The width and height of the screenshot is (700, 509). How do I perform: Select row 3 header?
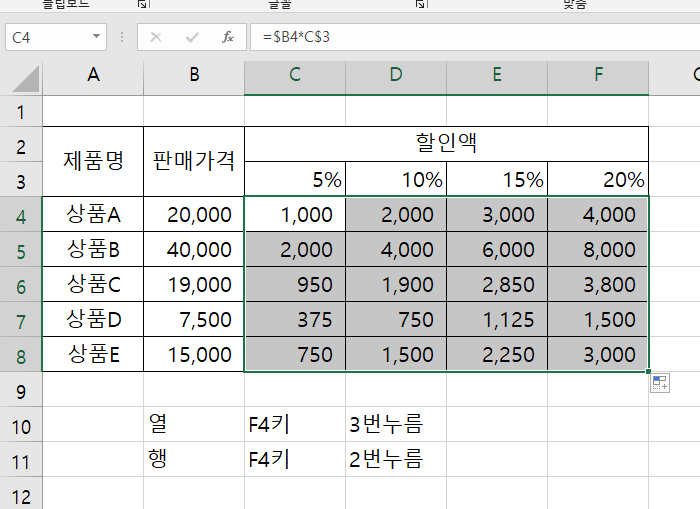tap(21, 179)
